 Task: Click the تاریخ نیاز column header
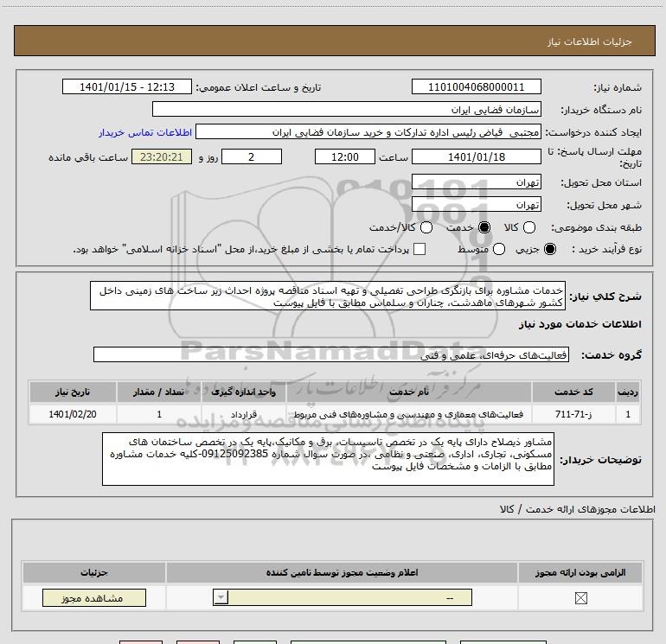(x=73, y=392)
